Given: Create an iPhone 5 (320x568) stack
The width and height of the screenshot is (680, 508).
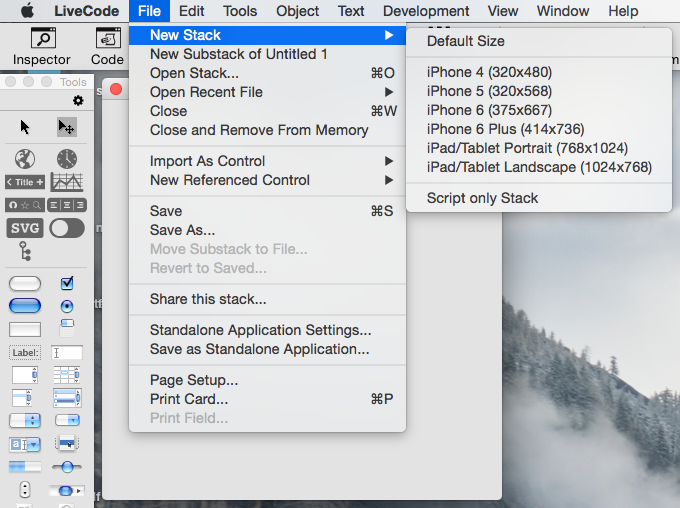Looking at the screenshot, I should click(x=539, y=91).
